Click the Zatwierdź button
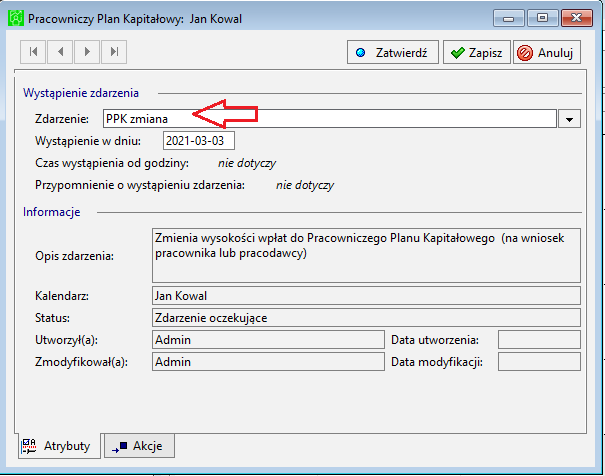605x476 pixels. click(x=393, y=52)
